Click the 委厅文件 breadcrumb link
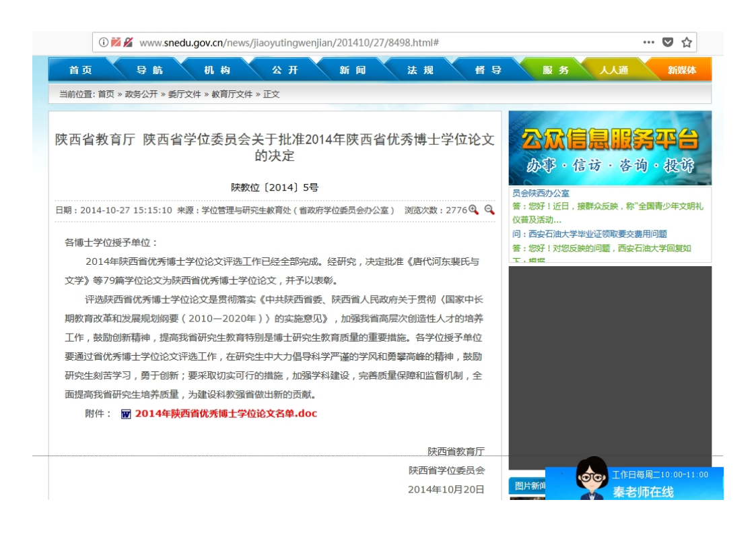 184,94
